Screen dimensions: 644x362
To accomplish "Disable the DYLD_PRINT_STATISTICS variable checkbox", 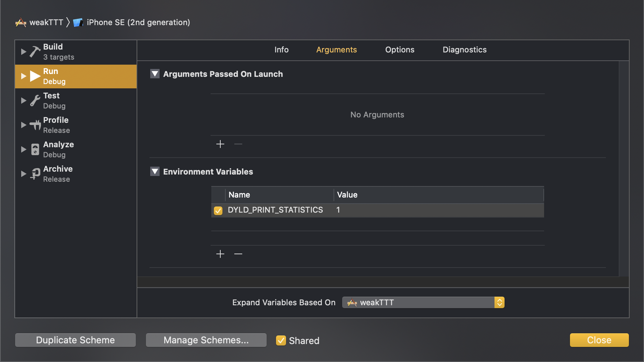I will tap(218, 210).
